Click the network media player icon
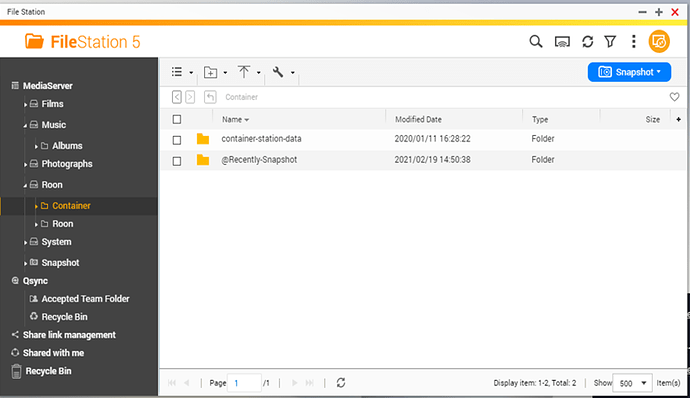Image resolution: width=690 pixels, height=398 pixels. (562, 42)
